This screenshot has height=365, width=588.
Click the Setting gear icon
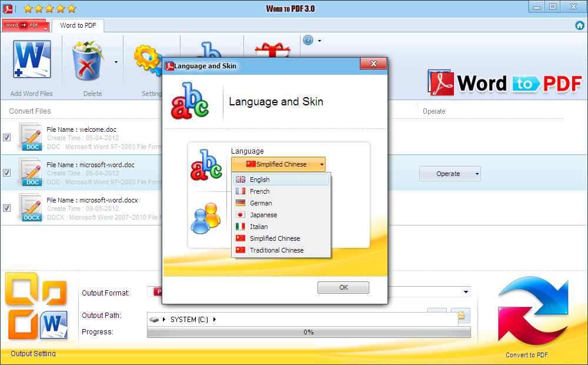[x=148, y=60]
